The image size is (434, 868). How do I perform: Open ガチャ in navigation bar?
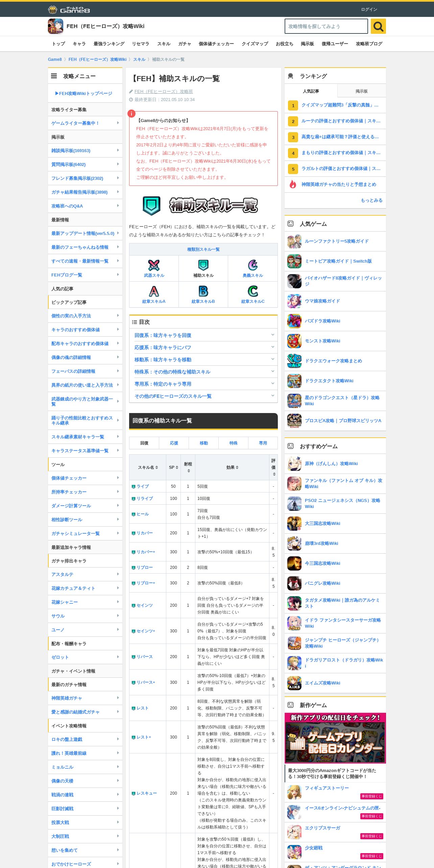point(185,44)
